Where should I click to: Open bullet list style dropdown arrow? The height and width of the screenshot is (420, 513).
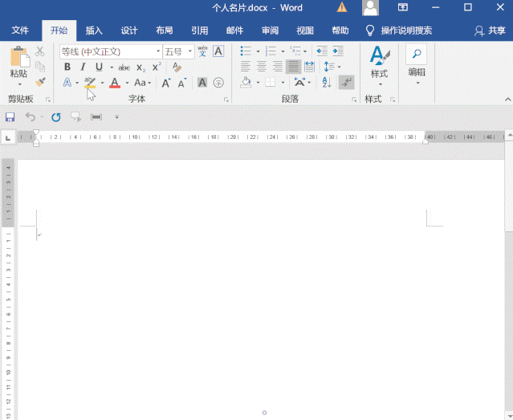(258, 51)
